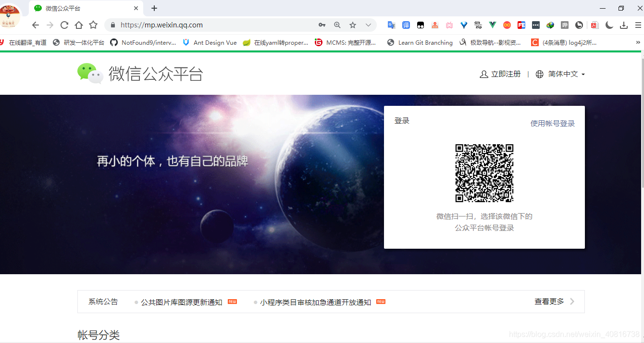Click the WeChat logo icon
644x343 pixels.
90,74
